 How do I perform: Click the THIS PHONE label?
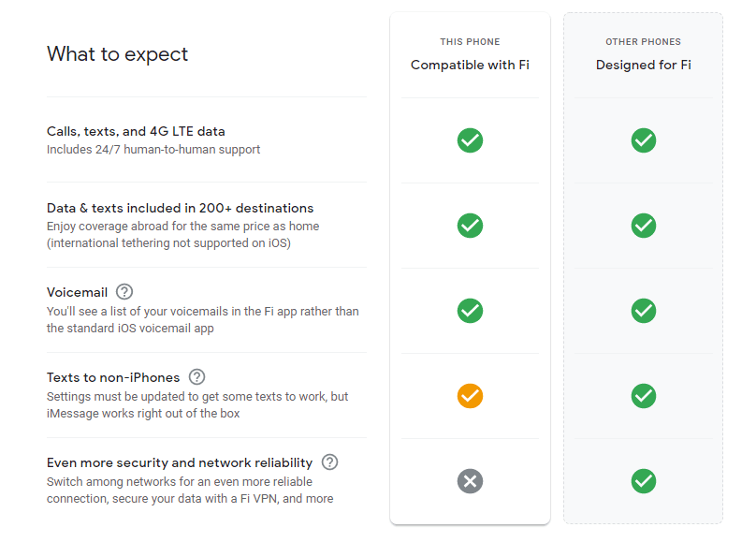[x=470, y=41]
